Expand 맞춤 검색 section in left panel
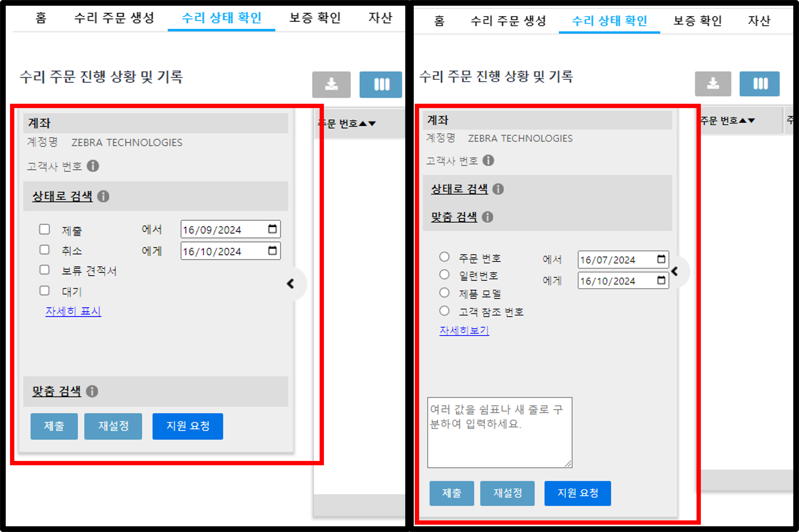The height and width of the screenshot is (532, 799). pos(57,391)
